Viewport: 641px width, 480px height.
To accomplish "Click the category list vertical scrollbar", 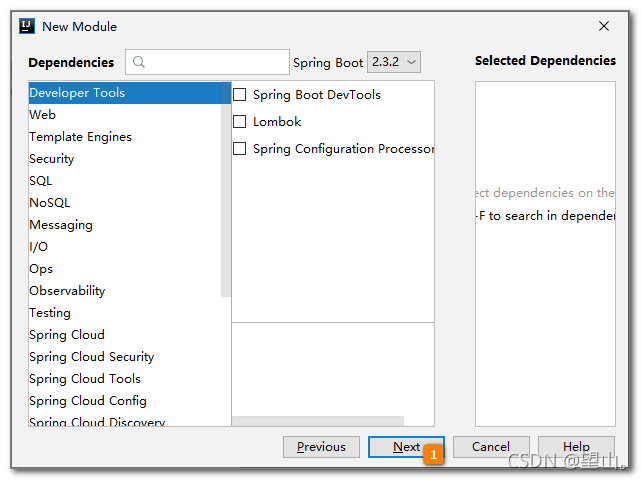I will pyautogui.click(x=226, y=189).
